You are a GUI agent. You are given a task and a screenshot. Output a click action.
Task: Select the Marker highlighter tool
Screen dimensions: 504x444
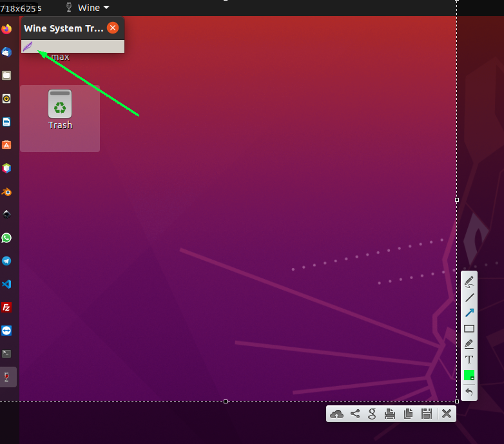coord(469,344)
